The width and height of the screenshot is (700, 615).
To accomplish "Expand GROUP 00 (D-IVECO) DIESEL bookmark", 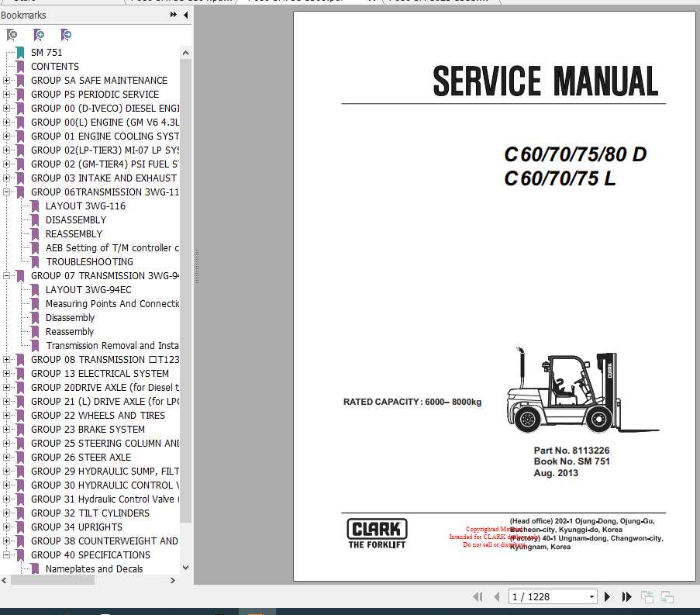I will 6,108.
